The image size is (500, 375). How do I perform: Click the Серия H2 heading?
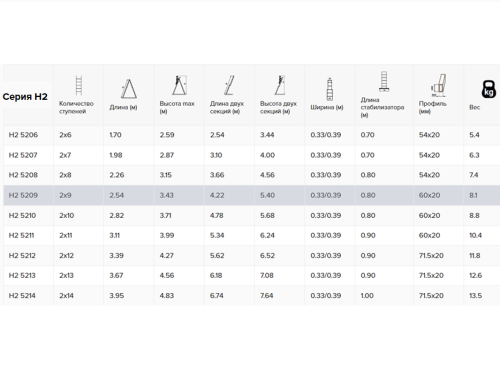pyautogui.click(x=25, y=97)
